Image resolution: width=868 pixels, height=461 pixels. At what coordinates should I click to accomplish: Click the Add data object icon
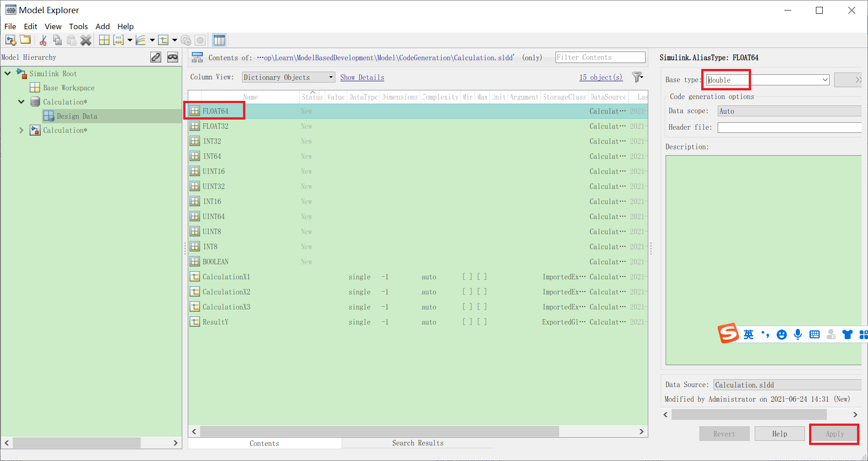pos(163,40)
